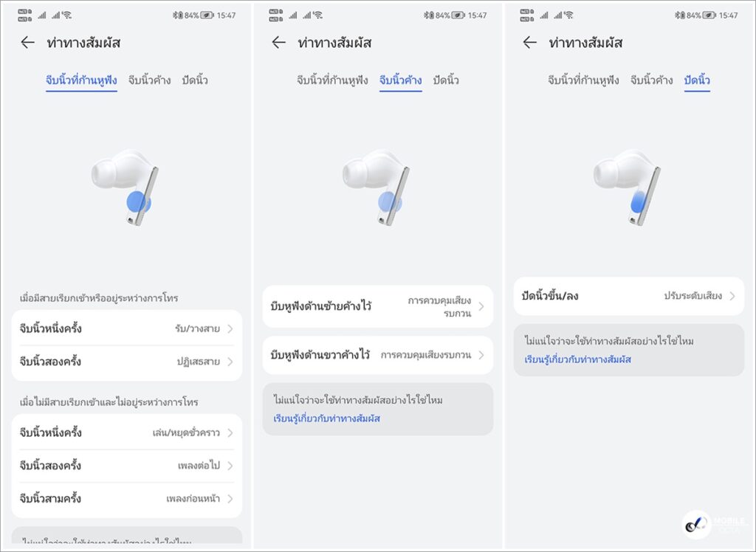756x552 pixels.
Task: Select จีบนิ้วที่ก้านหูฟัง tab on the rightmost screen
Action: click(583, 80)
